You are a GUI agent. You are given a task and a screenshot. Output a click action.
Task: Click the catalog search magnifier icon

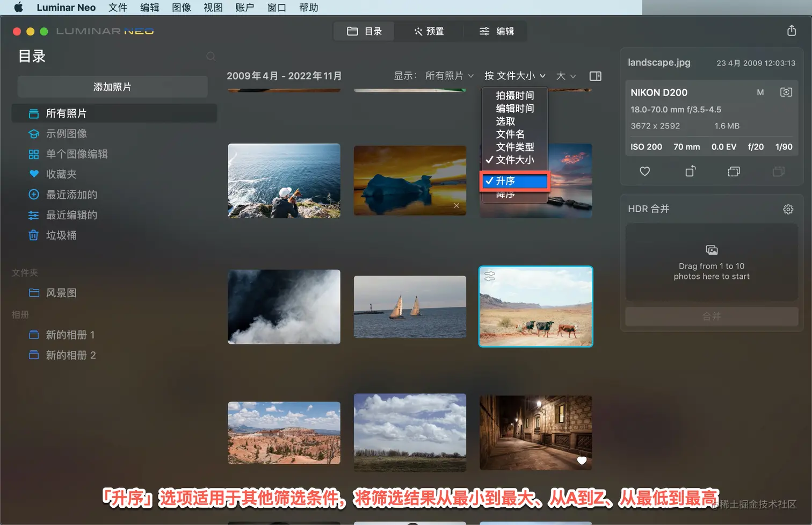[211, 56]
